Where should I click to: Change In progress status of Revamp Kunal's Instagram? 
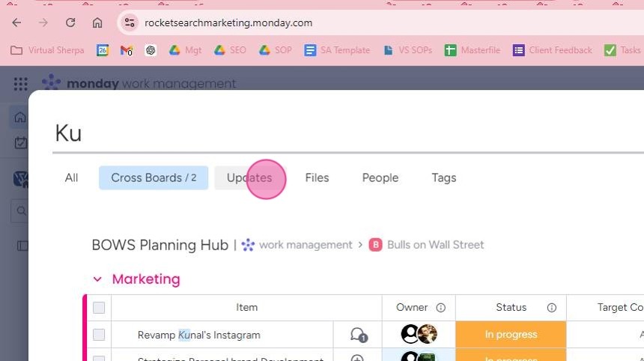pos(511,334)
